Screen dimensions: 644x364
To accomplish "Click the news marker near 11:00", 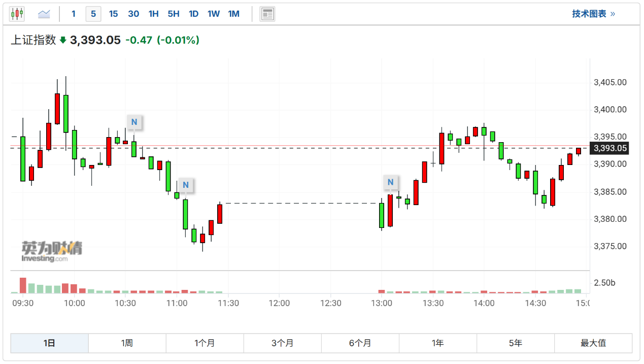I will (x=186, y=185).
